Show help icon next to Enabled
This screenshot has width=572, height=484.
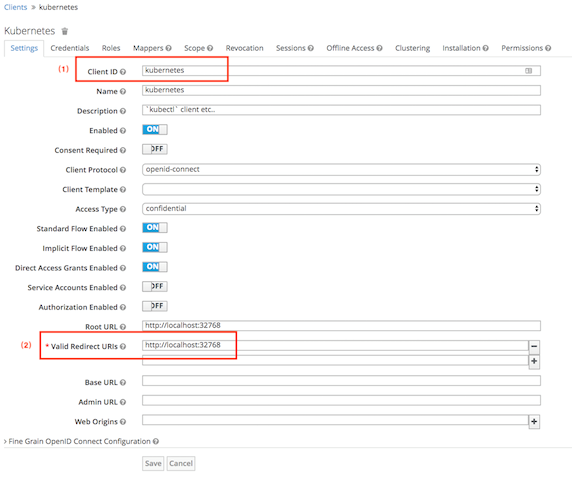(x=123, y=131)
